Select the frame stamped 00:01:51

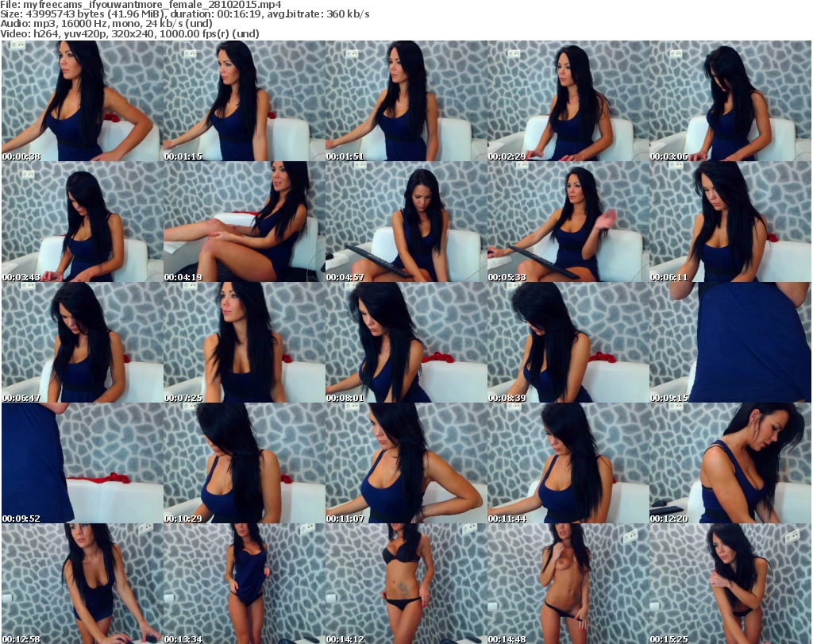coord(406,101)
